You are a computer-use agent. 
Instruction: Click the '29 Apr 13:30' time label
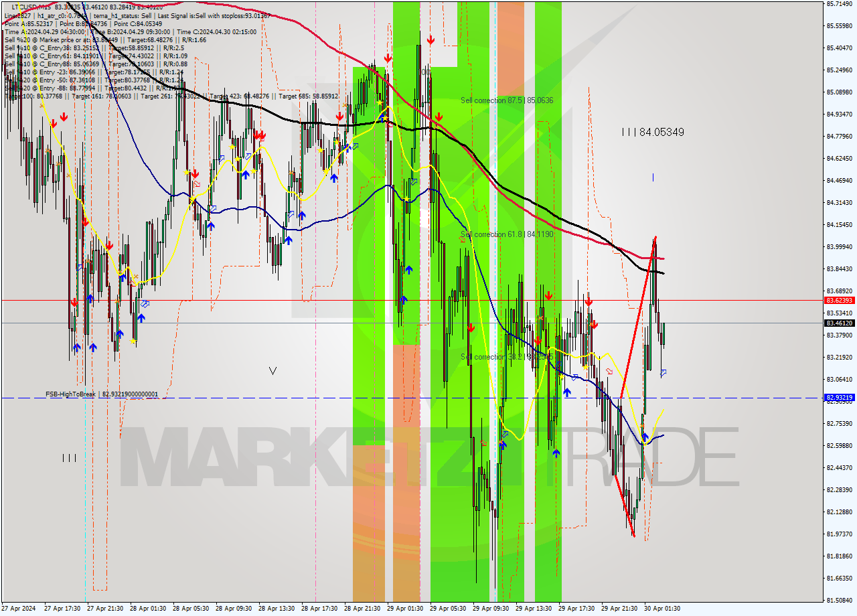[534, 609]
